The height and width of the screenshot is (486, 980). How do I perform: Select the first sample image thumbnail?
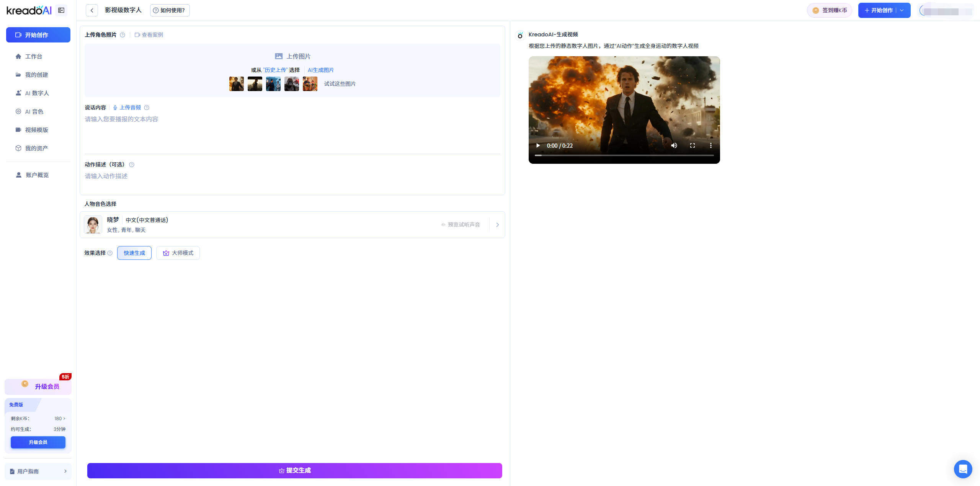(237, 84)
